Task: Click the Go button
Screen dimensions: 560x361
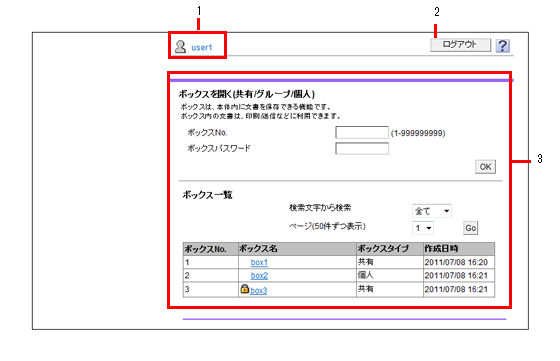Action: (x=470, y=228)
